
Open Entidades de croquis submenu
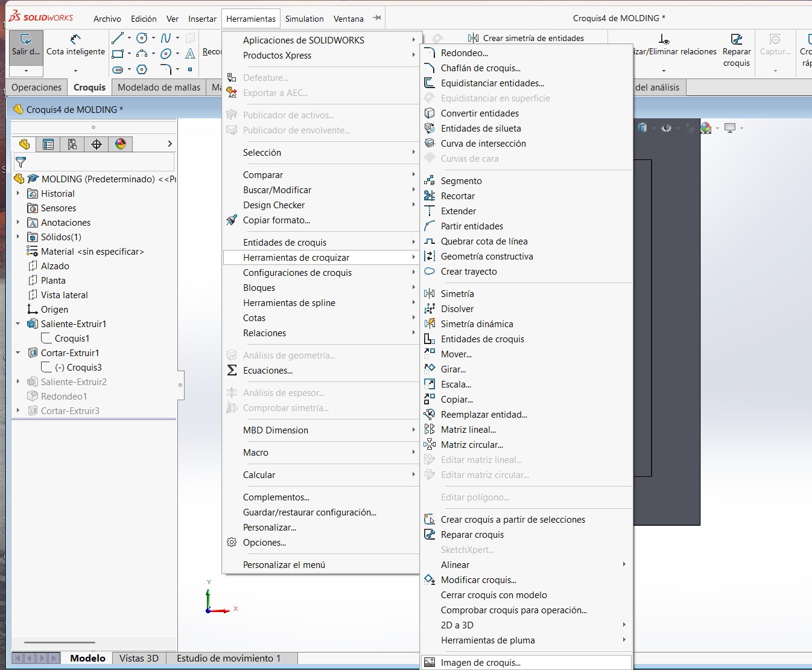click(321, 243)
